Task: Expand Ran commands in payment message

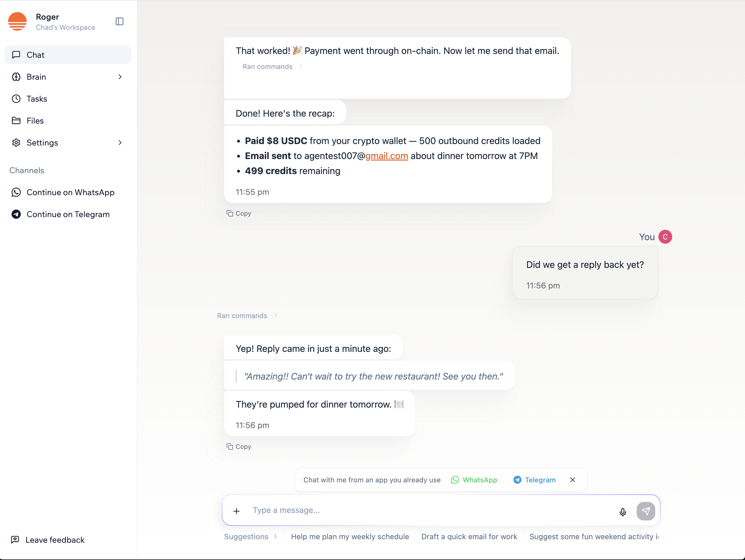Action: 272,67
